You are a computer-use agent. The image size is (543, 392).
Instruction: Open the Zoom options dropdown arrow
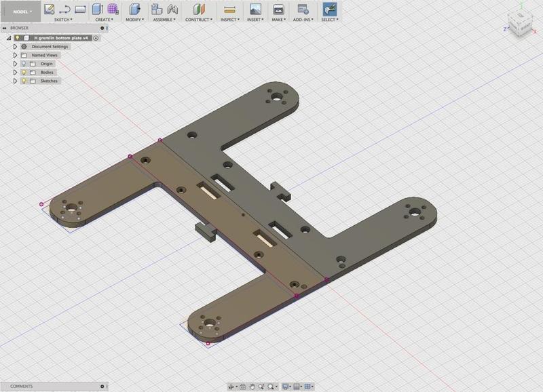[276, 387]
